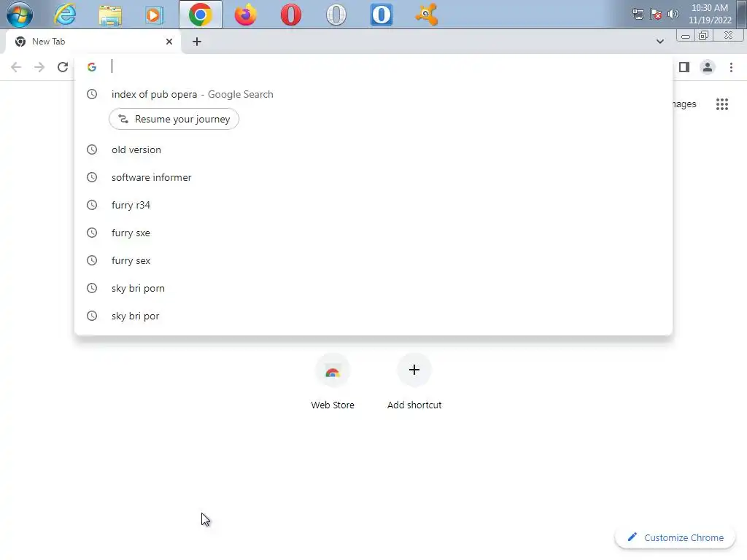The image size is (747, 560).
Task: Click history clock icon beside 'software informer'
Action: [92, 177]
